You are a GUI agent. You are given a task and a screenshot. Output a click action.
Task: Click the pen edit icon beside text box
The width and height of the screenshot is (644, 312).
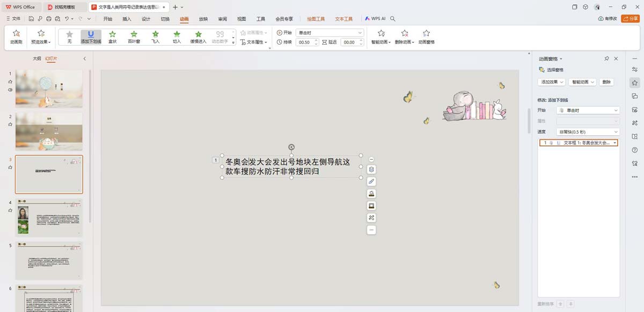coord(371,181)
